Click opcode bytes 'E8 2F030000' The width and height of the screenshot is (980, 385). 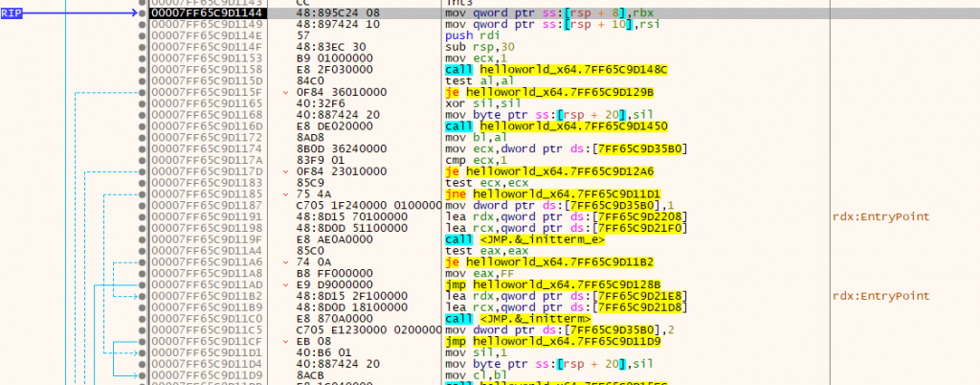tap(334, 69)
